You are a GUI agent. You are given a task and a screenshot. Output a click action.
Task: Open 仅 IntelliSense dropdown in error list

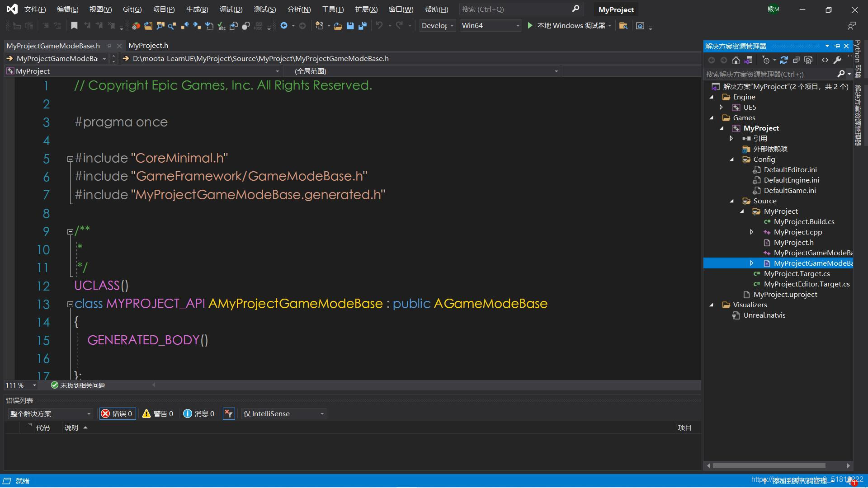coord(283,413)
